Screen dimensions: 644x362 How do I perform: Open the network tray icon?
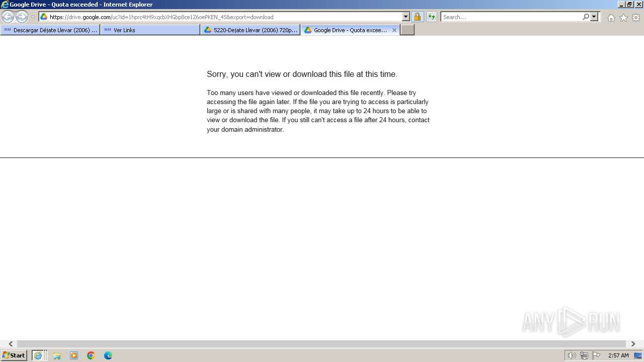tap(584, 355)
